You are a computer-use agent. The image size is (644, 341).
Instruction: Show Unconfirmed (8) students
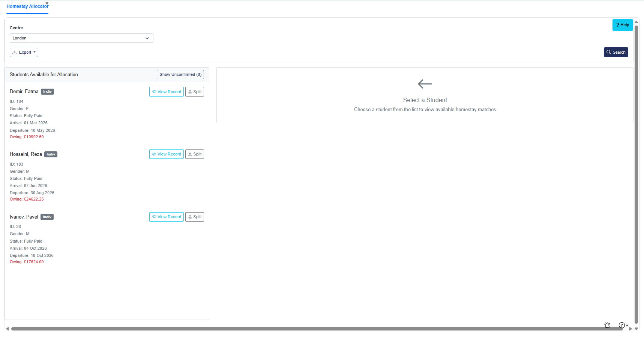pos(180,74)
